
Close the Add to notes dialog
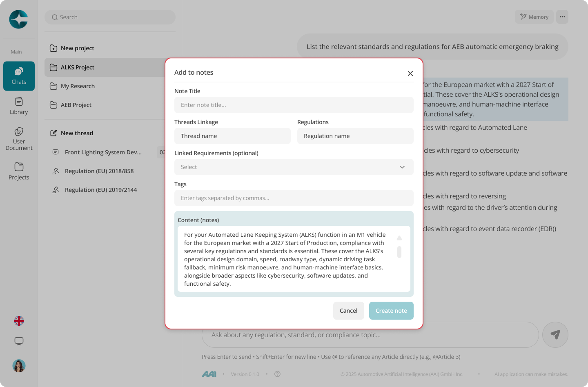(x=410, y=73)
